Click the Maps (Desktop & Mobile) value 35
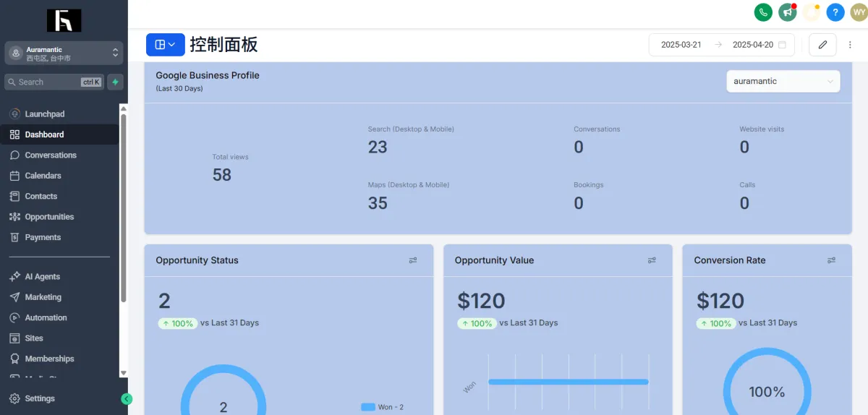 378,203
